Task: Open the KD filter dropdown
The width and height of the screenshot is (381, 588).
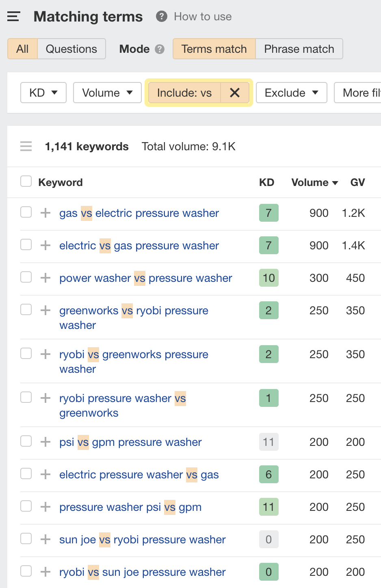Action: [x=43, y=93]
